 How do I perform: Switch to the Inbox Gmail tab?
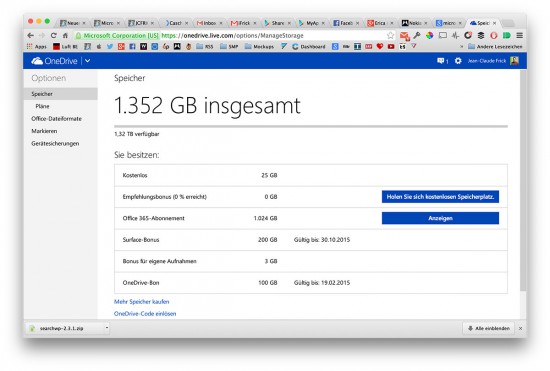[x=209, y=23]
